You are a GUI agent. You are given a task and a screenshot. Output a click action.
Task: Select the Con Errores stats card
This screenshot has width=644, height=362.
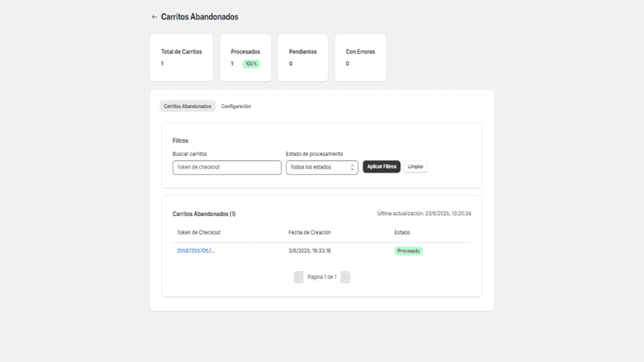click(x=361, y=57)
